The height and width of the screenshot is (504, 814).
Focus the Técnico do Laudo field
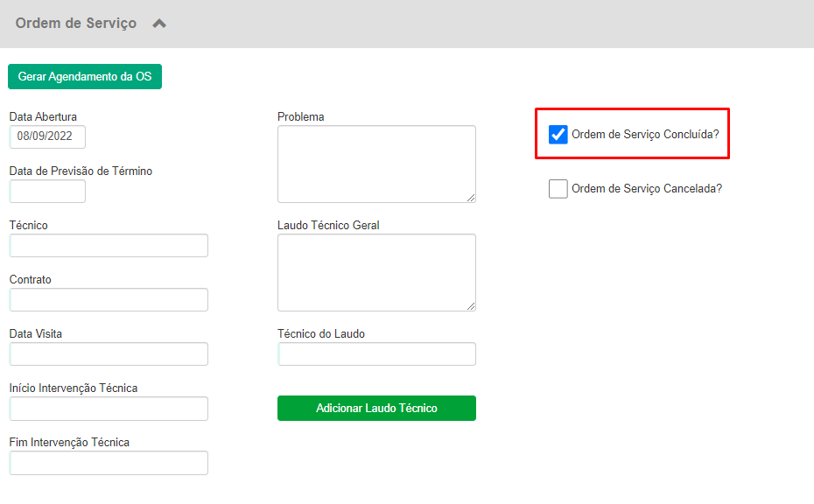click(x=376, y=354)
